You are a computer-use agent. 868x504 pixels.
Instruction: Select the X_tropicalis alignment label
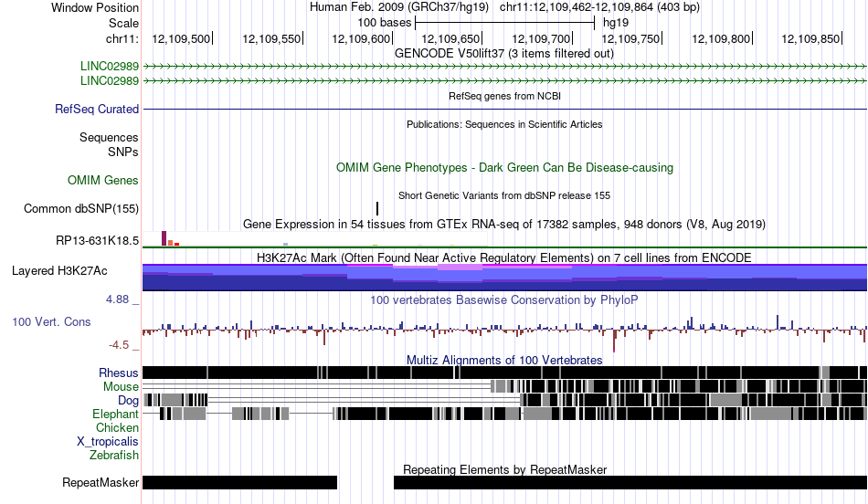(x=108, y=442)
